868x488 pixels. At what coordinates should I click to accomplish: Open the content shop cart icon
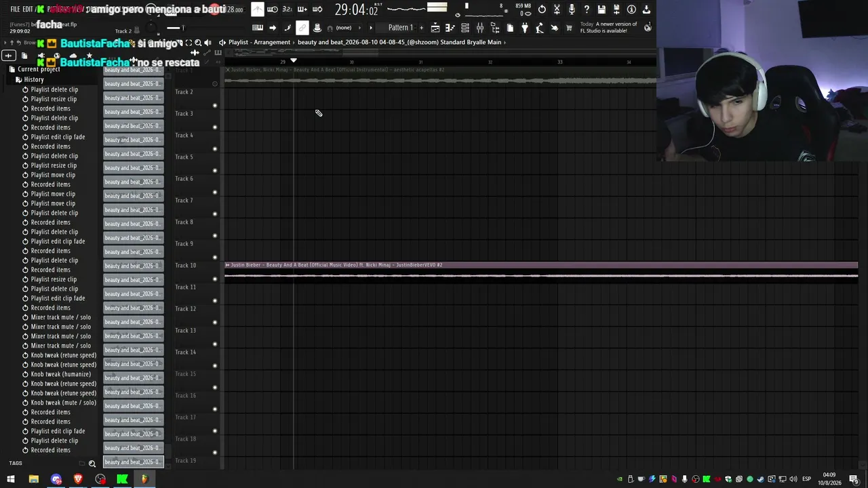(x=569, y=28)
